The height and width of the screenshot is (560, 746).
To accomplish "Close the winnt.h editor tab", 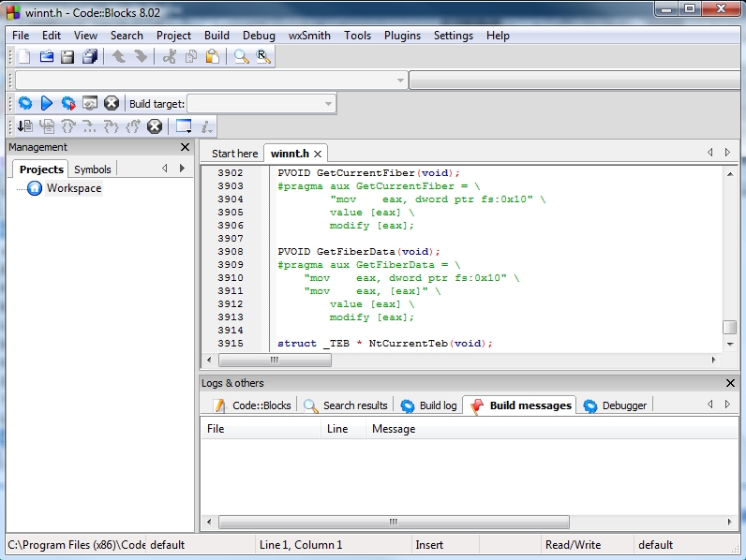I will tap(318, 154).
